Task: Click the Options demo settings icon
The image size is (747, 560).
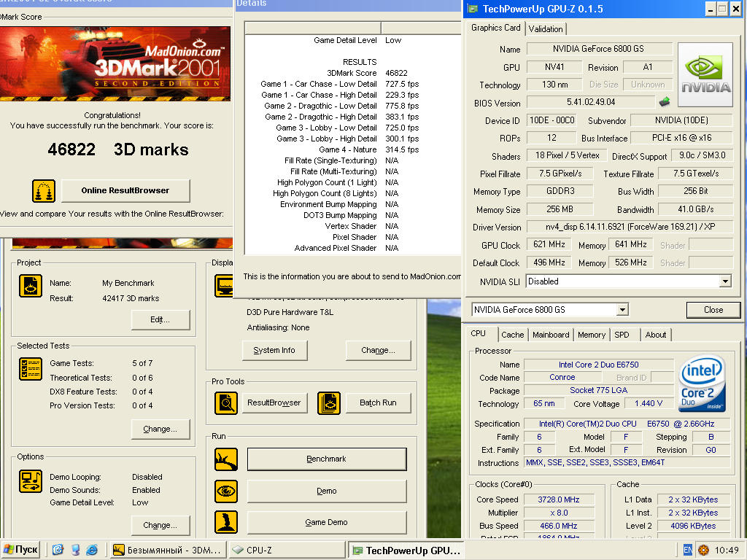Action: tap(31, 481)
